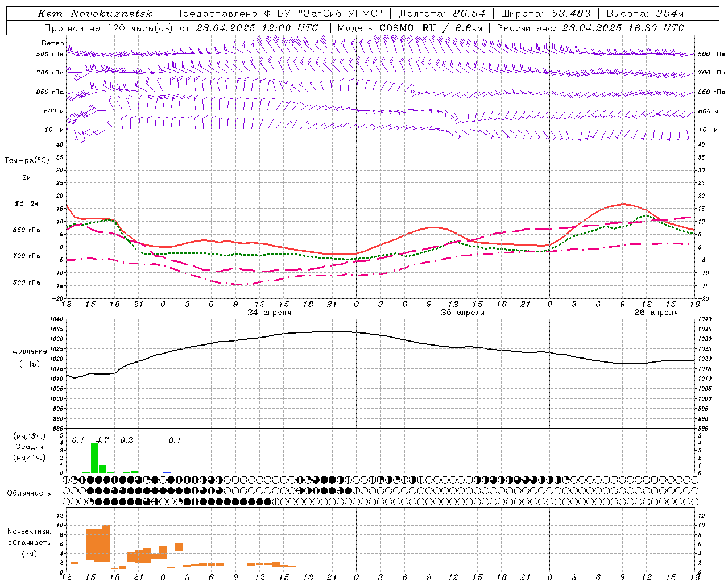This screenshot has height=582, width=728.
Task: Click the Тем-ра(°C) axis title
Action: [x=27, y=161]
